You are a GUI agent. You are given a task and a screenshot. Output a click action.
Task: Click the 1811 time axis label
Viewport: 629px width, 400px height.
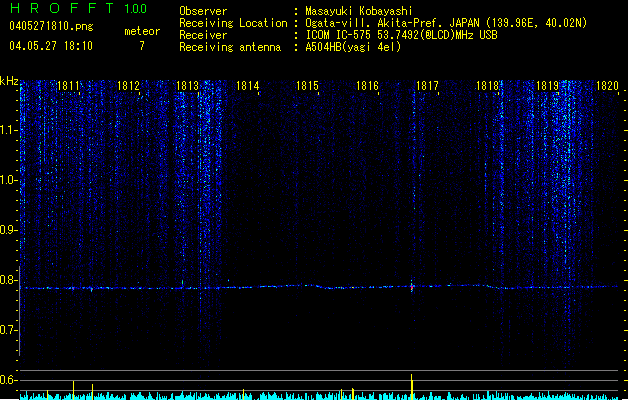69,86
